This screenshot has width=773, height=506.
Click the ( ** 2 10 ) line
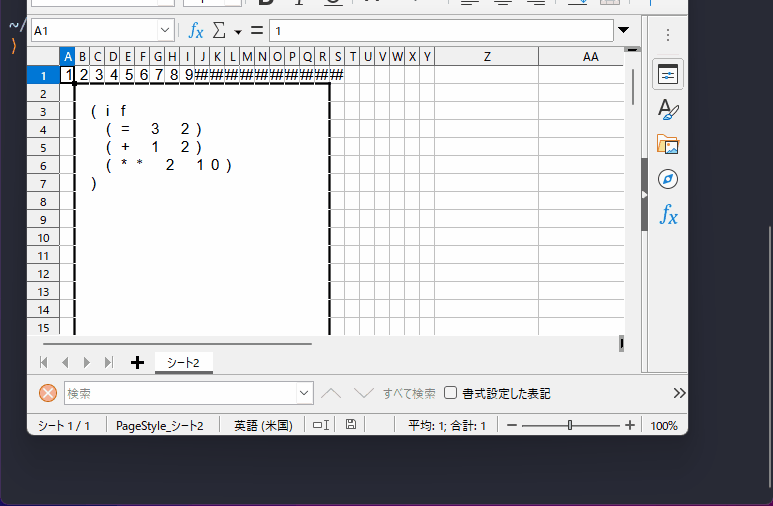169,165
